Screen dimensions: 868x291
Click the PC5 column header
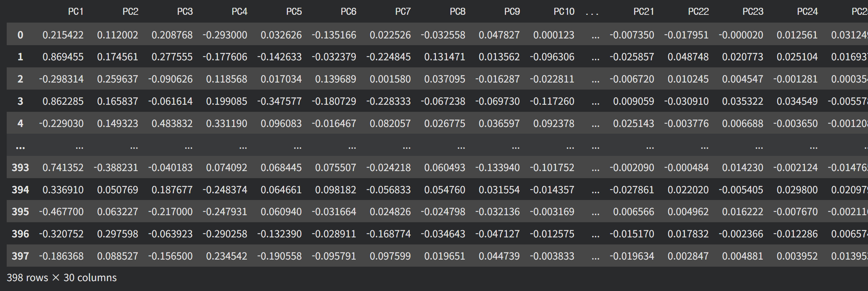click(294, 12)
